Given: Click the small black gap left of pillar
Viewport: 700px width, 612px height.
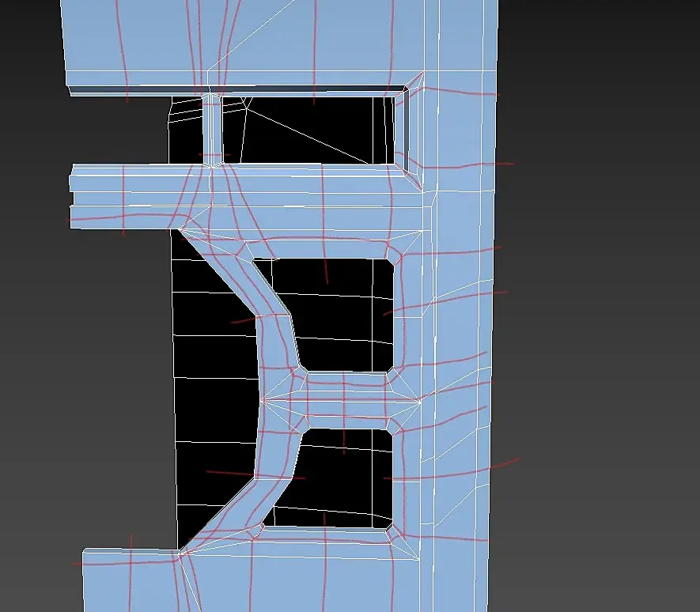Looking at the screenshot, I should coord(186,130).
